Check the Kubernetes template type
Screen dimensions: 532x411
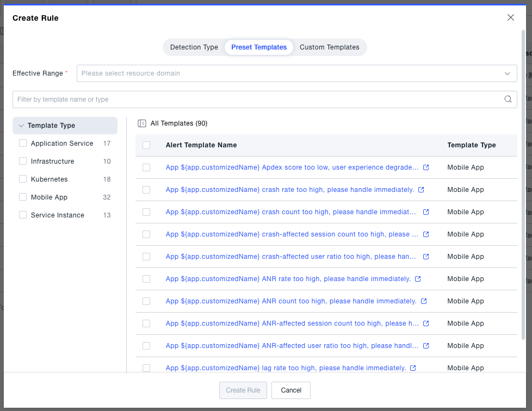pos(23,179)
